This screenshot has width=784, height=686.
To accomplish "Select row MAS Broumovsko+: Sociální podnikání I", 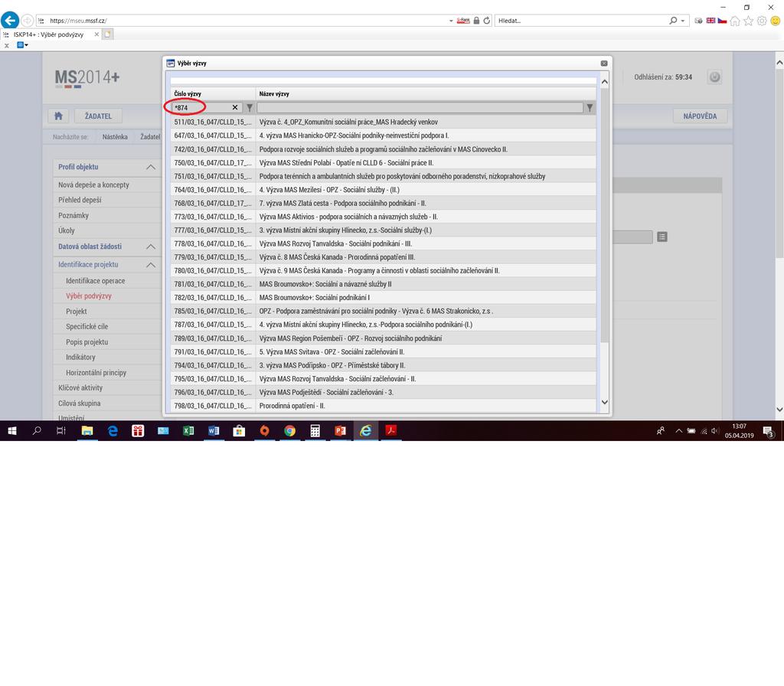I will [383, 298].
